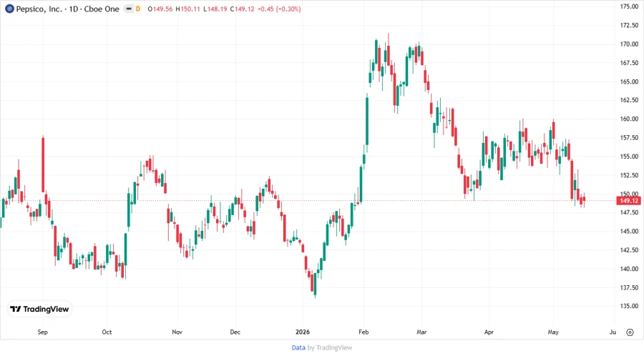Click the 165.00 price axis label

pyautogui.click(x=629, y=81)
